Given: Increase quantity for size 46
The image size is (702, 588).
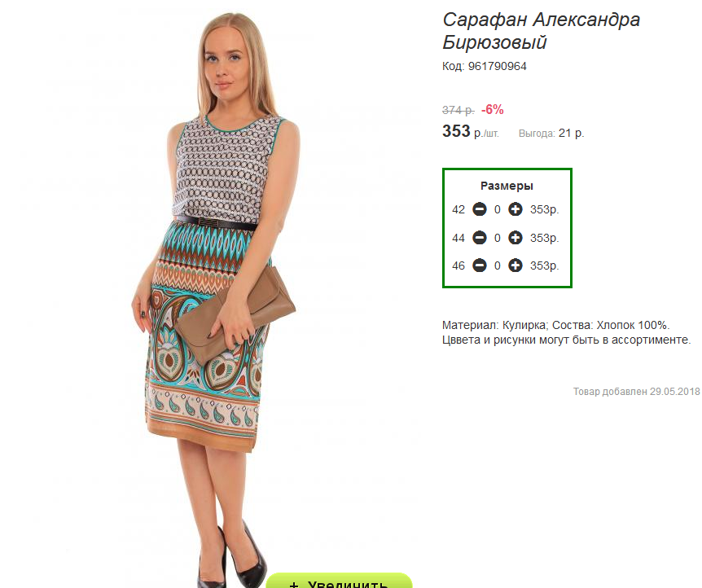Looking at the screenshot, I should pos(516,265).
